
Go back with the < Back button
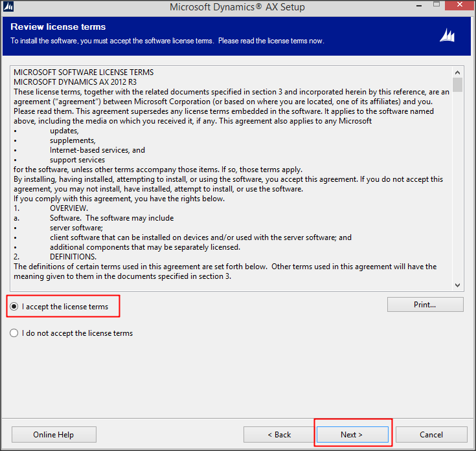coord(279,435)
